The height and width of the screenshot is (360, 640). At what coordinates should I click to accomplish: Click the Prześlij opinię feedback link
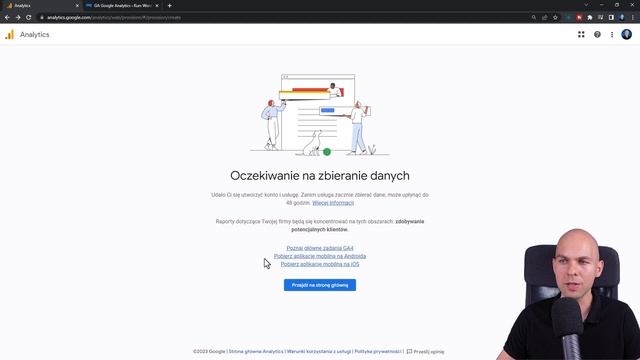(425, 351)
